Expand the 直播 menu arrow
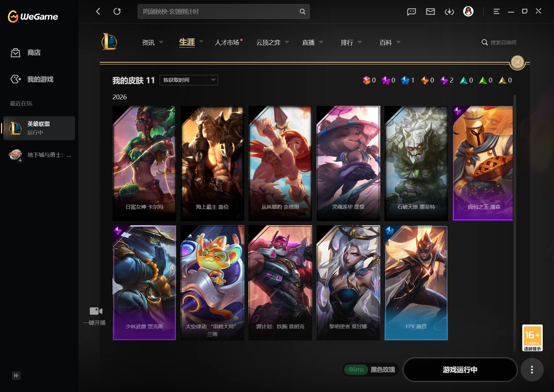554x392 pixels. click(321, 42)
